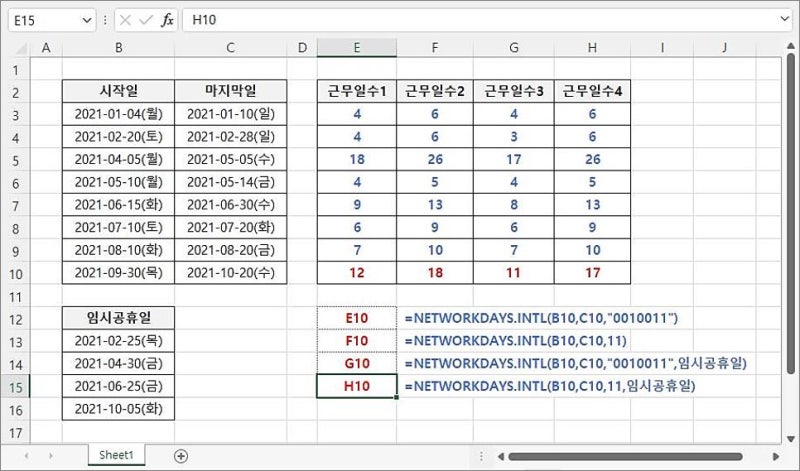The image size is (800, 471).
Task: Click the horizontal scrollbar left arrow
Action: coord(501,456)
